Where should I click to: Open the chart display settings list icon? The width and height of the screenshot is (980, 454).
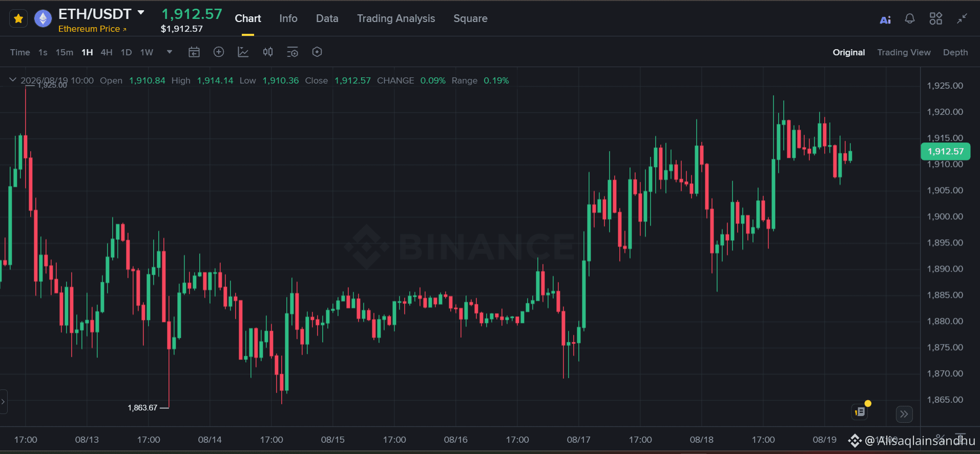tap(293, 52)
